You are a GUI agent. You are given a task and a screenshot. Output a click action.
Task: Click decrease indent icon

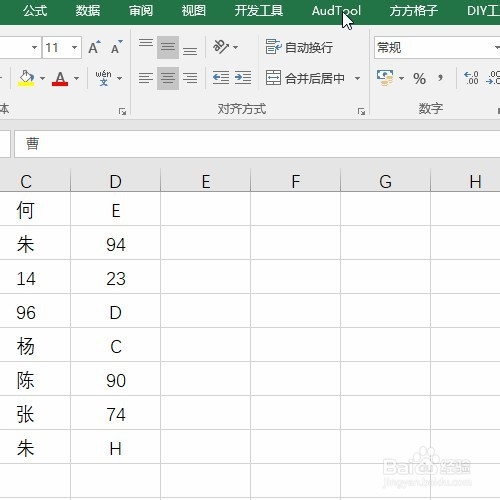[x=221, y=78]
